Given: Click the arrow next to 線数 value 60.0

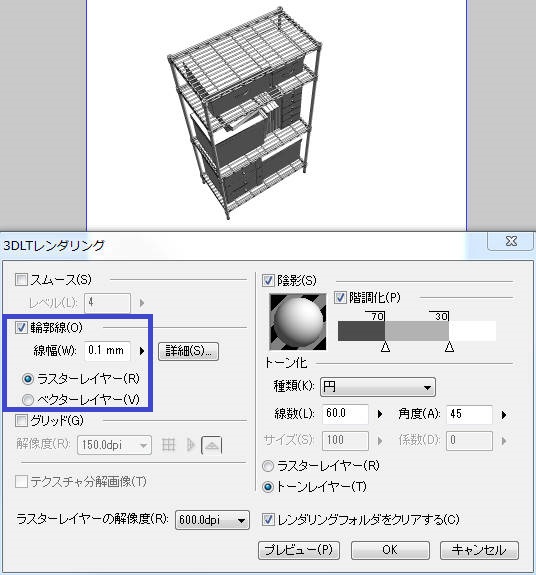Looking at the screenshot, I should coord(380,414).
